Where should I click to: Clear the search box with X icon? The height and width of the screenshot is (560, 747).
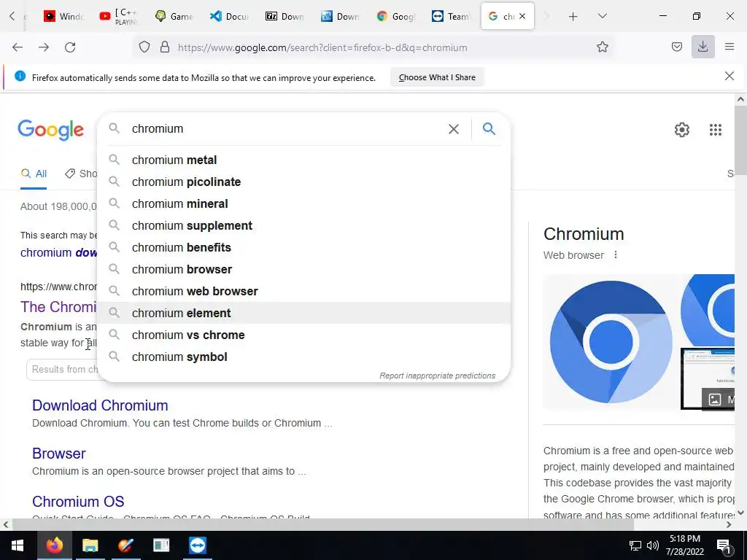point(454,129)
